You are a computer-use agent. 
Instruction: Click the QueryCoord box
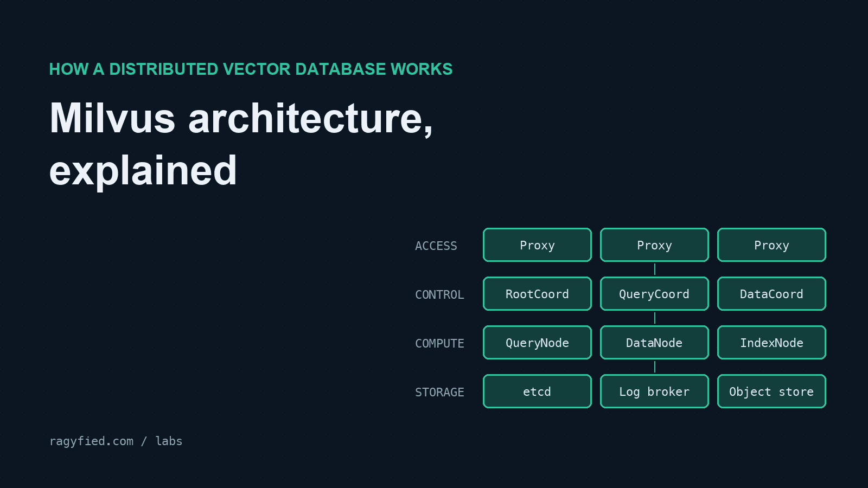coord(654,294)
